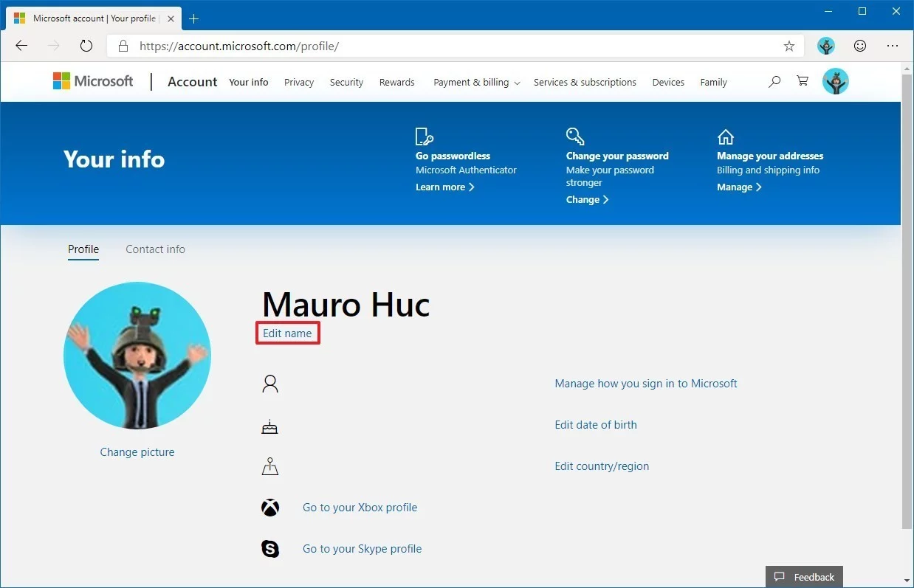Image resolution: width=914 pixels, height=588 pixels.
Task: Click Learn more under Go passwordless
Action: [x=444, y=187]
